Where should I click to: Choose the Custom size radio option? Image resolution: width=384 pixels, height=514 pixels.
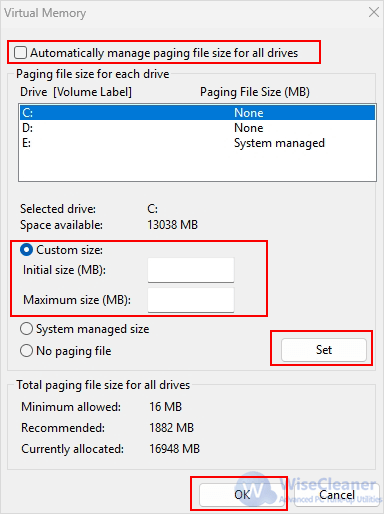coord(26,250)
